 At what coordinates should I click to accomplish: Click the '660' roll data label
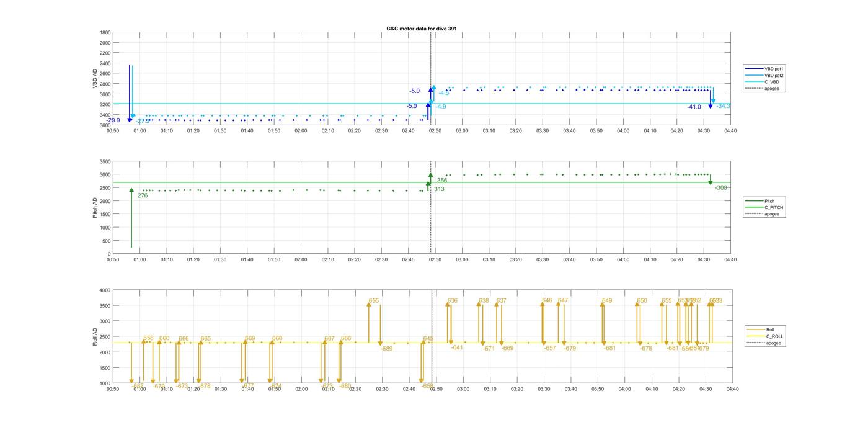pyautogui.click(x=164, y=338)
